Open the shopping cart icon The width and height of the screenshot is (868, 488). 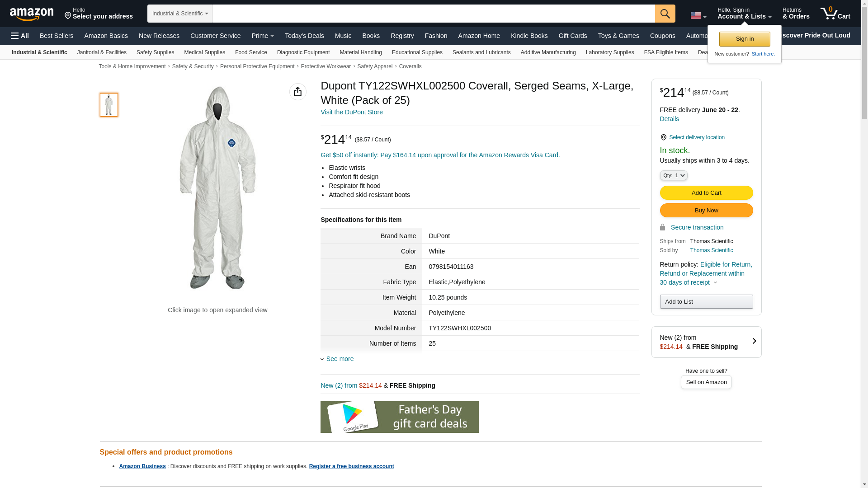tap(835, 14)
